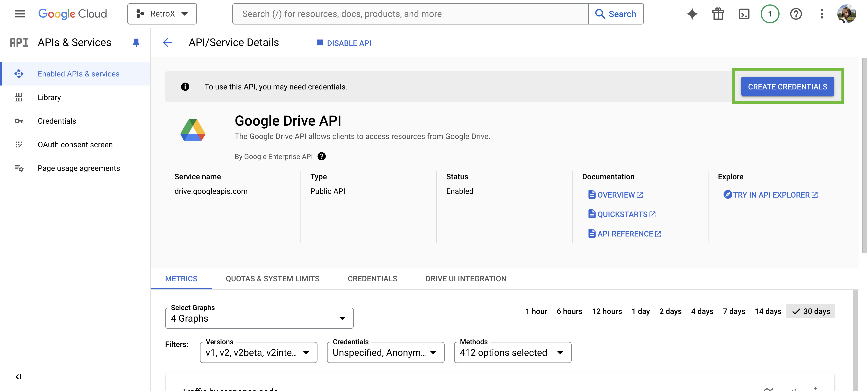Open the help question mark icon
The image size is (868, 391).
pos(796,14)
